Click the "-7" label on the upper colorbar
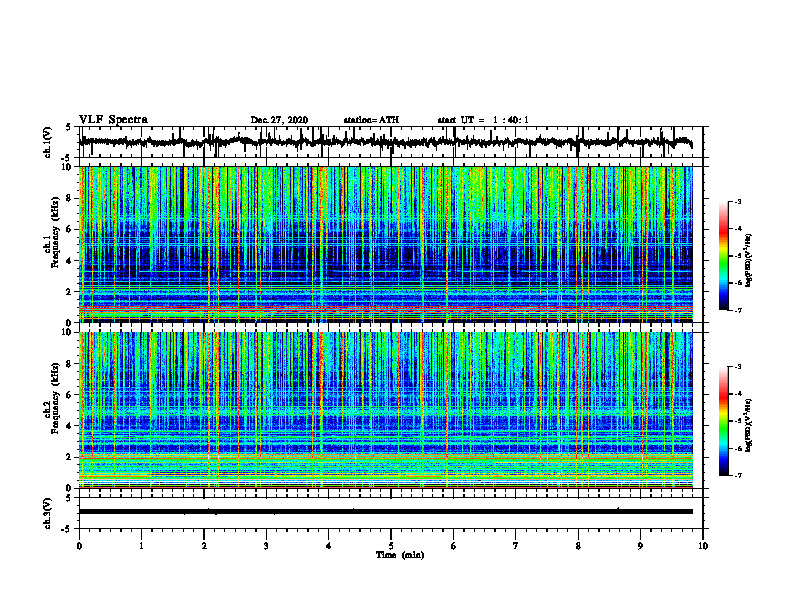The image size is (792, 612). tap(738, 310)
